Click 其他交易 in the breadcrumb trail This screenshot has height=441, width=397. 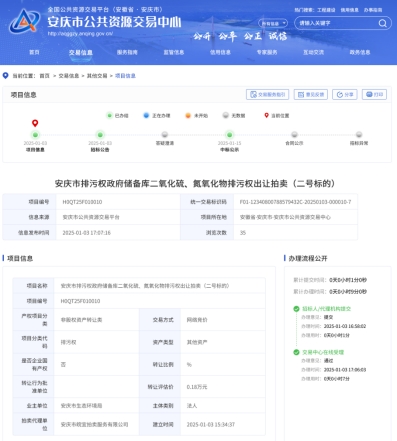coord(97,76)
